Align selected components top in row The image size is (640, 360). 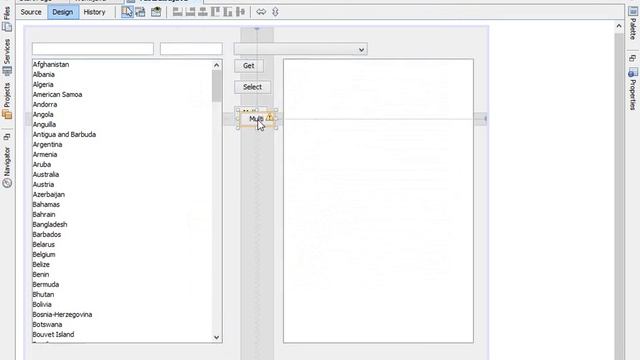pos(215,12)
